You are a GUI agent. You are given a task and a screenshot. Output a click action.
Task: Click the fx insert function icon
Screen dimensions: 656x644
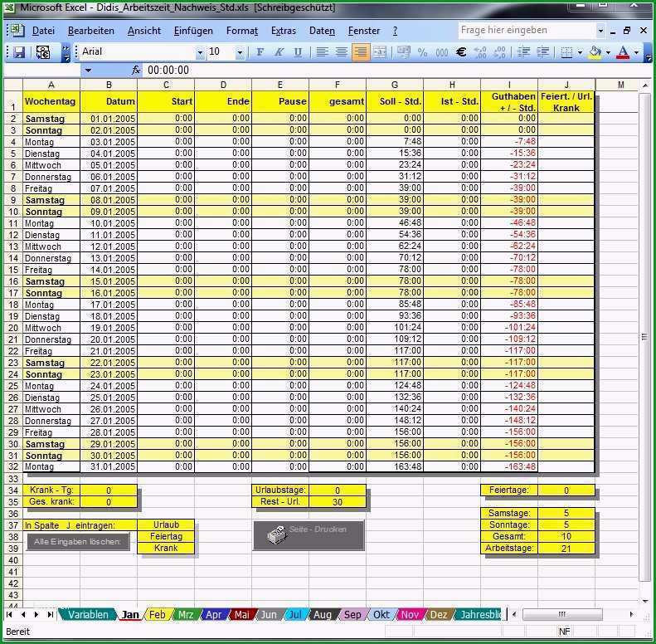(135, 71)
